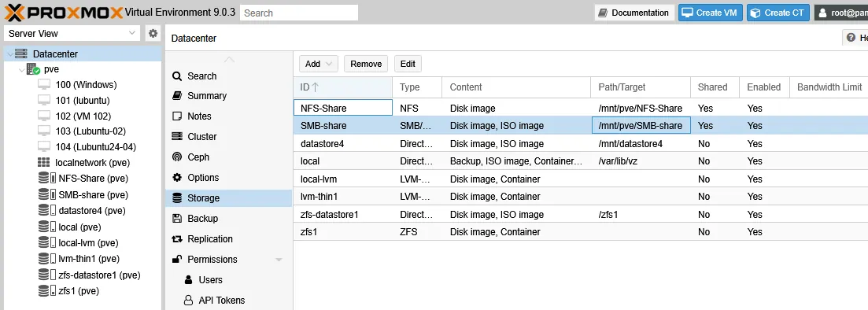The height and width of the screenshot is (310, 868).
Task: Click the storage icon for local (pve)
Action: 46,227
